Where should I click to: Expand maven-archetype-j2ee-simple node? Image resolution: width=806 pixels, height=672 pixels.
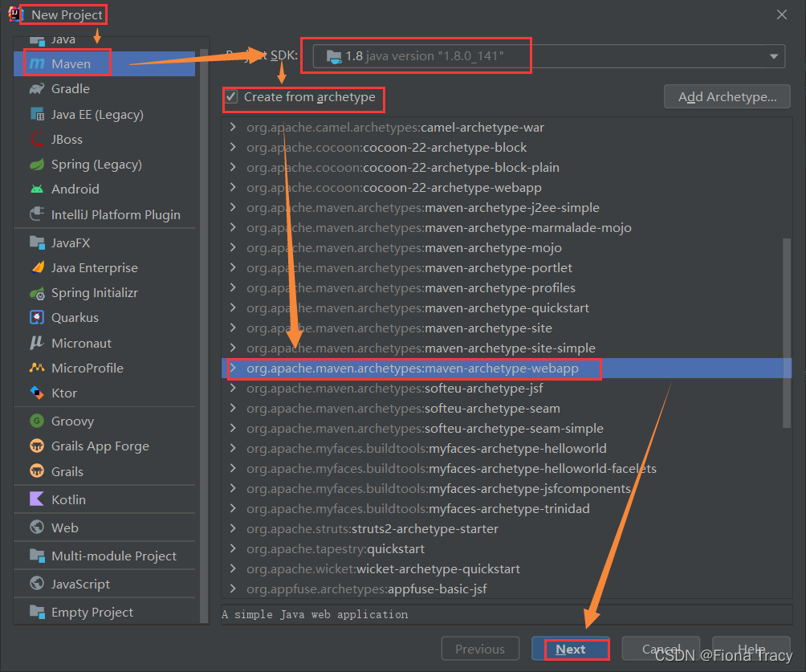233,207
